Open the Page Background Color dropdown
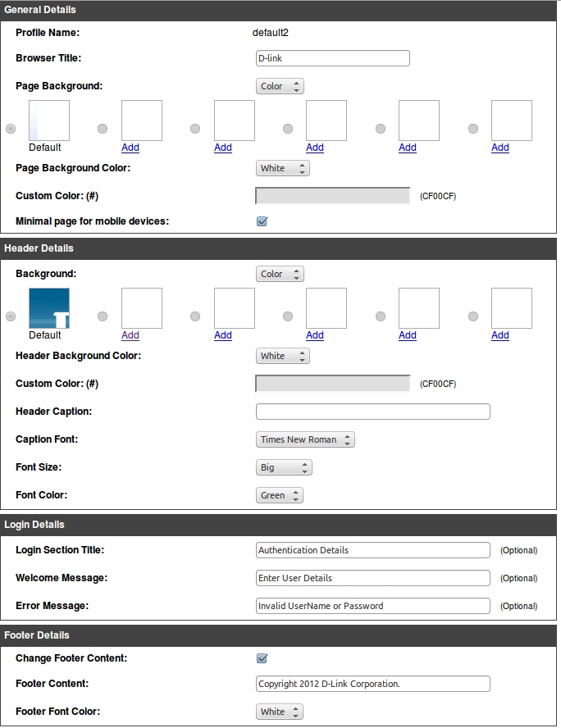The height and width of the screenshot is (728, 561). click(283, 168)
